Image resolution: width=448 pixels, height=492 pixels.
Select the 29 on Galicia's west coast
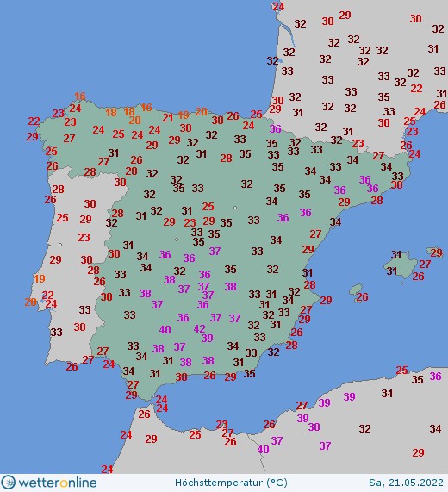tap(33, 136)
